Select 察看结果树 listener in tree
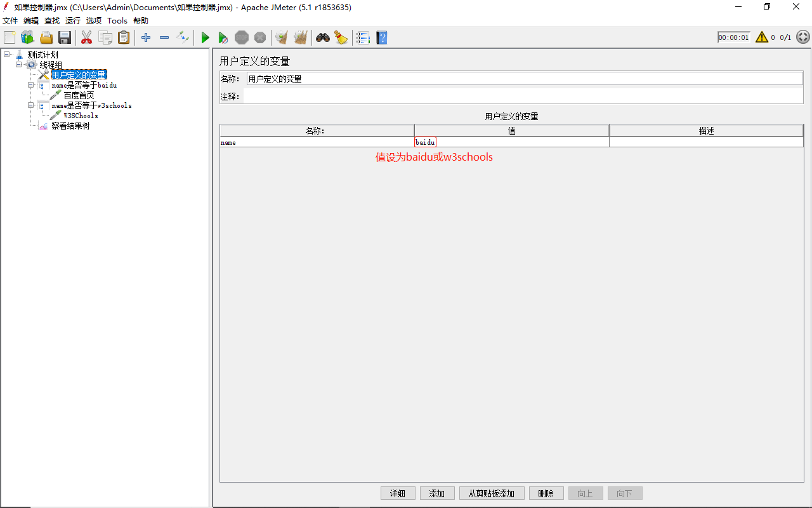The height and width of the screenshot is (508, 812). (x=70, y=126)
